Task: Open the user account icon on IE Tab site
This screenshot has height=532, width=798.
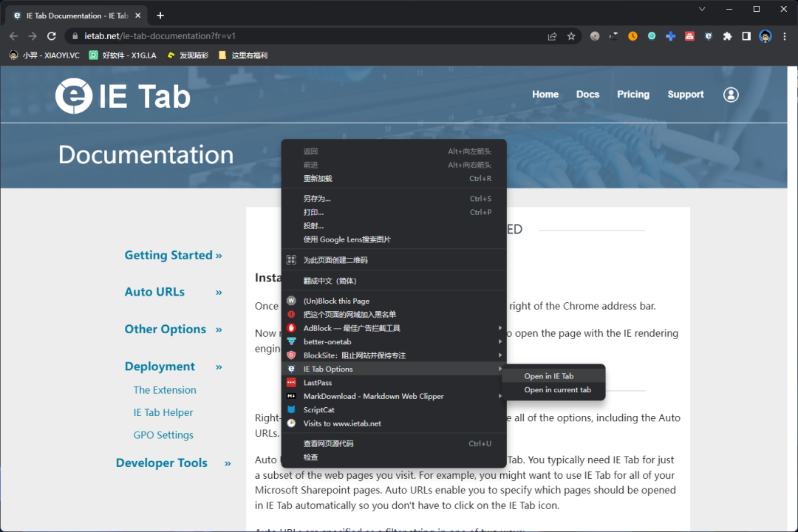Action: 731,95
